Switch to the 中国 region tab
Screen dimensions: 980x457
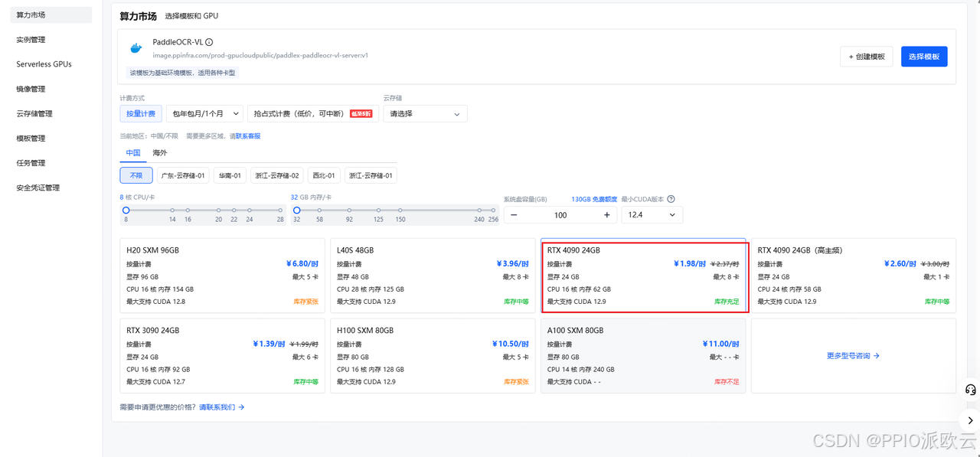133,153
